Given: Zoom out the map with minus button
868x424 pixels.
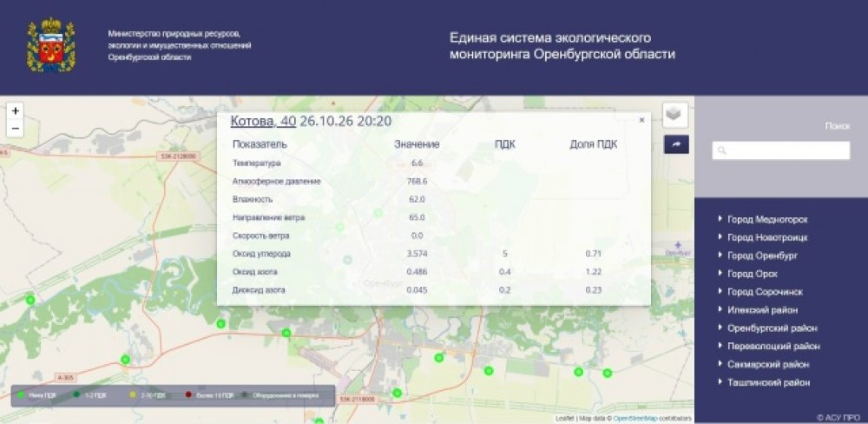Looking at the screenshot, I should coord(16,129).
